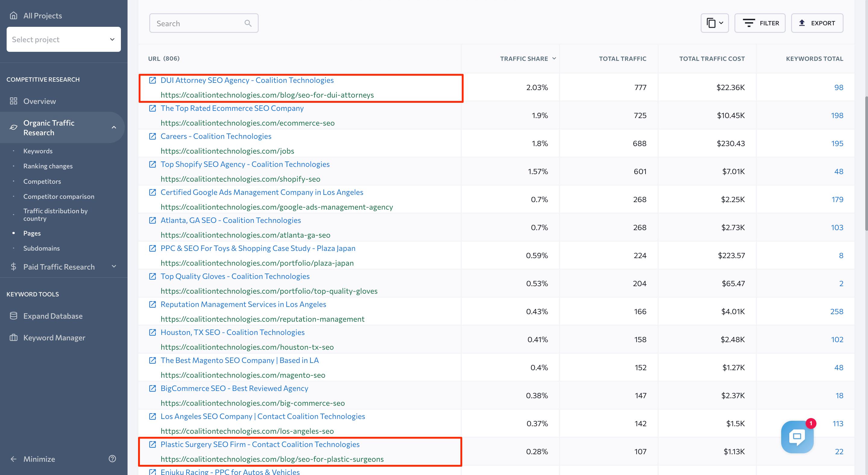This screenshot has width=868, height=475.
Task: Click the KEYWORDS TOTAL column header
Action: pyautogui.click(x=814, y=58)
